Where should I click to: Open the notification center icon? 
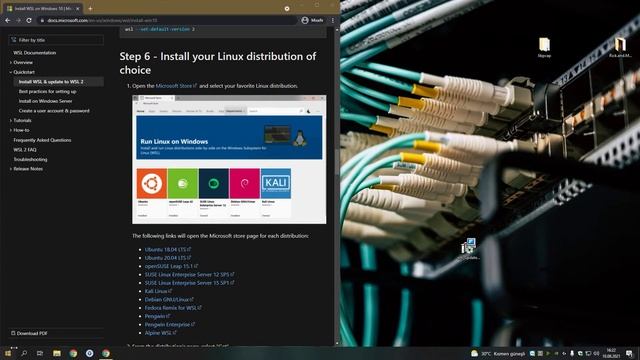click(x=629, y=353)
